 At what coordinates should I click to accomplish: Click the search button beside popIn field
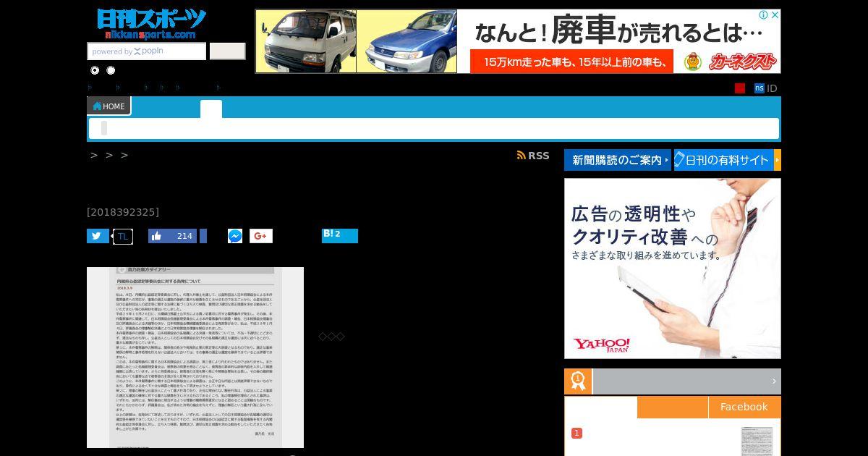pyautogui.click(x=227, y=51)
